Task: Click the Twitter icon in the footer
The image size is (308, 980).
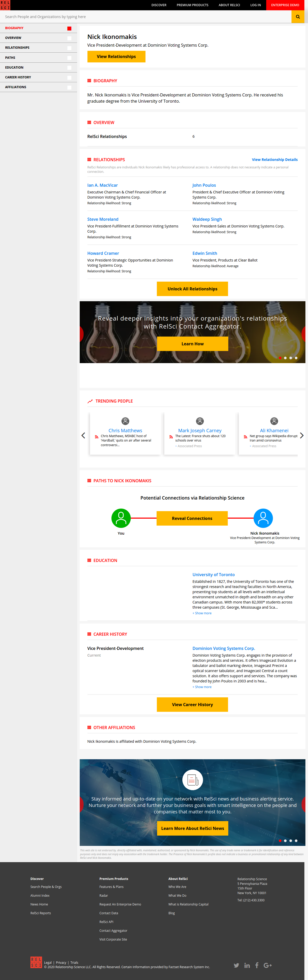Action: pos(237,965)
